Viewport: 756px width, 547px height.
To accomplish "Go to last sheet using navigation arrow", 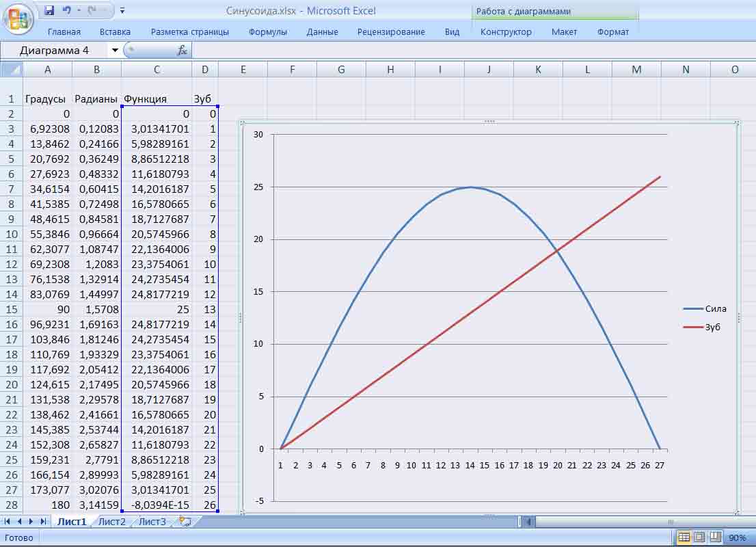I will click(x=43, y=522).
